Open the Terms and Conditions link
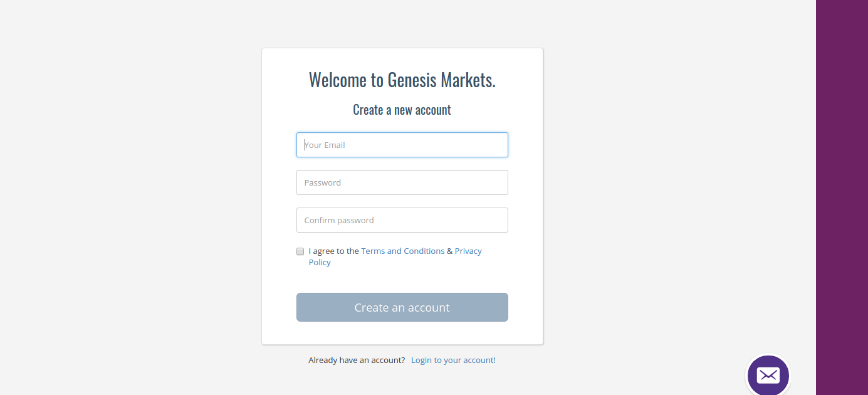 pos(402,251)
